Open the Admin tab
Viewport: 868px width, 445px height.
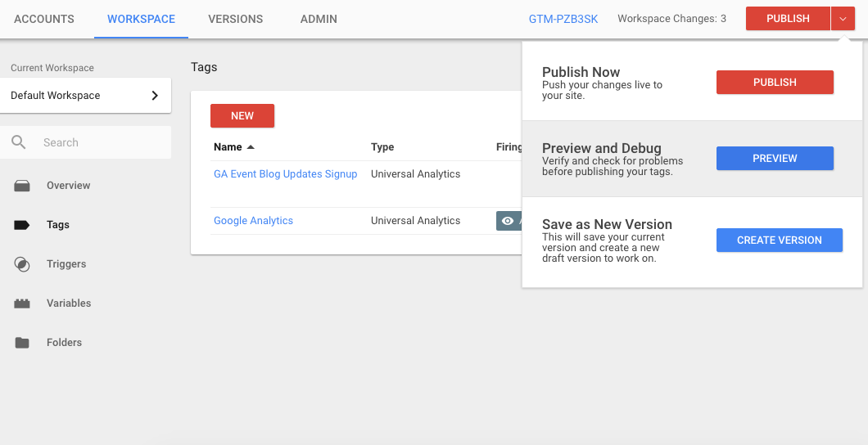click(x=319, y=19)
